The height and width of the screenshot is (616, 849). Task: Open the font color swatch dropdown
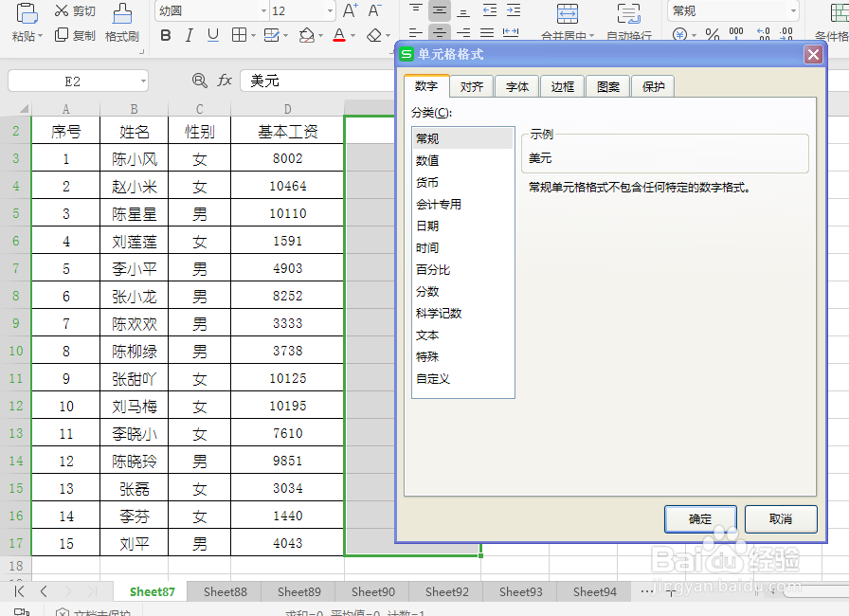pos(352,34)
